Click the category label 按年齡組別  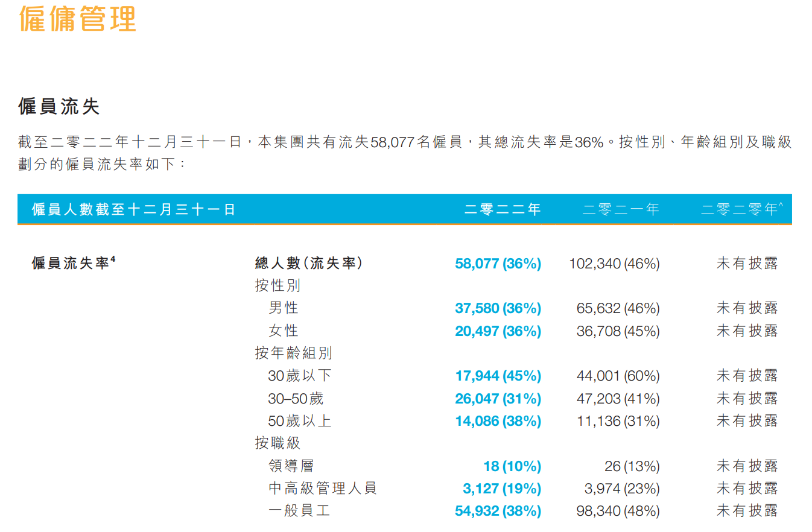[294, 353]
